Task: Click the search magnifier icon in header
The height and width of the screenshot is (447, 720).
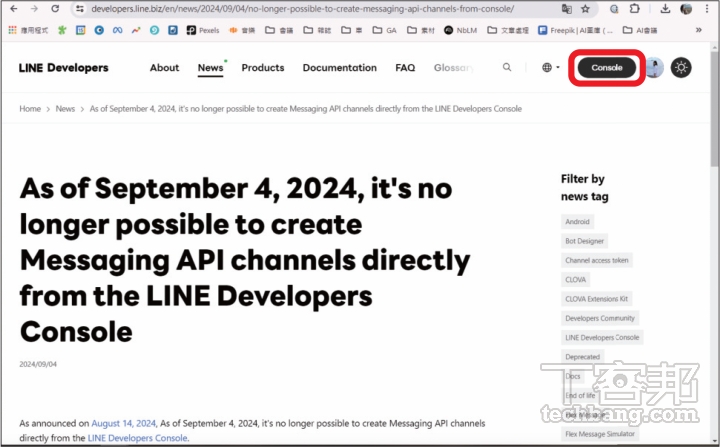Action: tap(507, 68)
